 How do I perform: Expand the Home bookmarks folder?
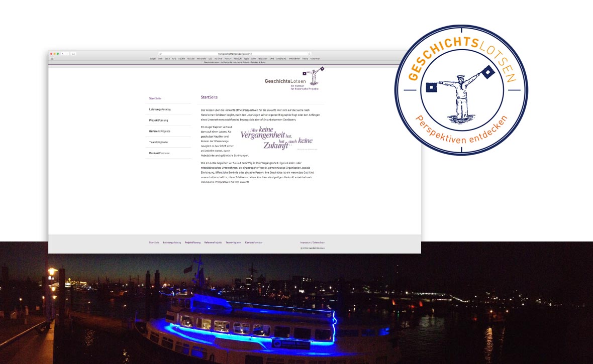pos(228,59)
